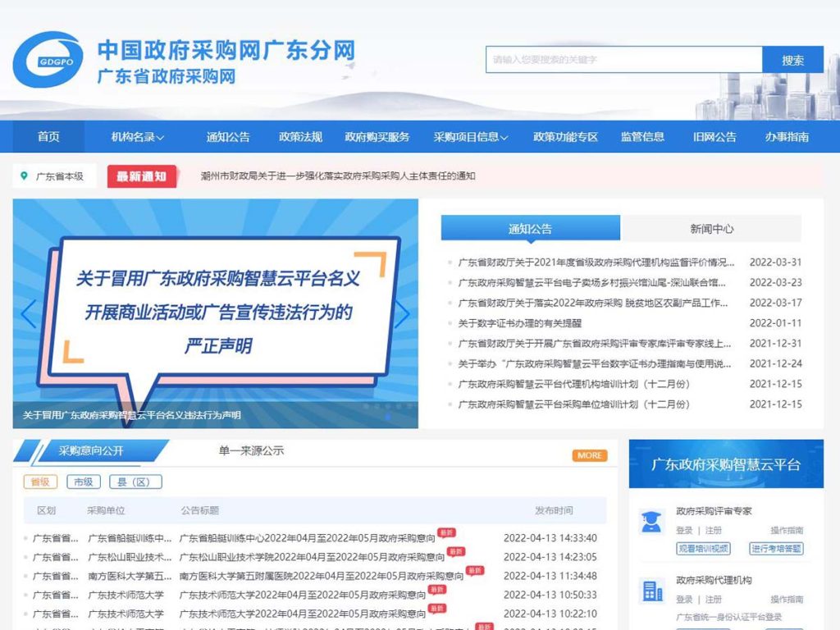
Task: Click 注册 under 政府采购代理机构
Action: 713,600
